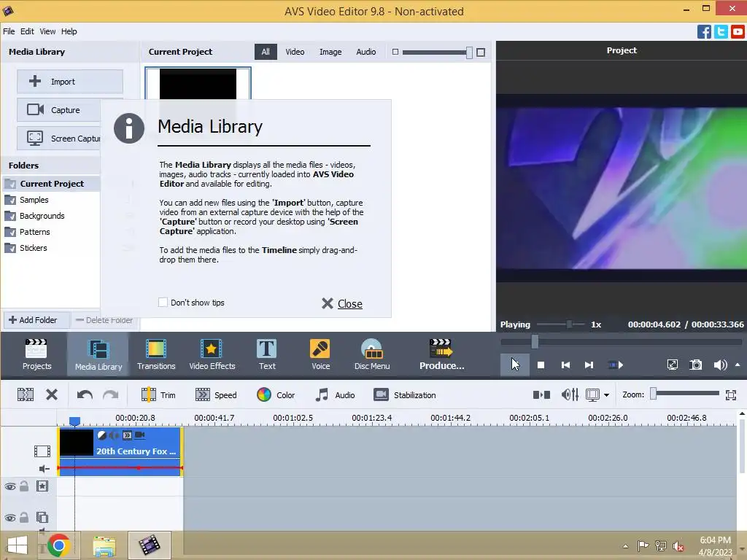Hide the overlay track eye icon
Viewport: 747px width, 560px height.
tap(10, 518)
